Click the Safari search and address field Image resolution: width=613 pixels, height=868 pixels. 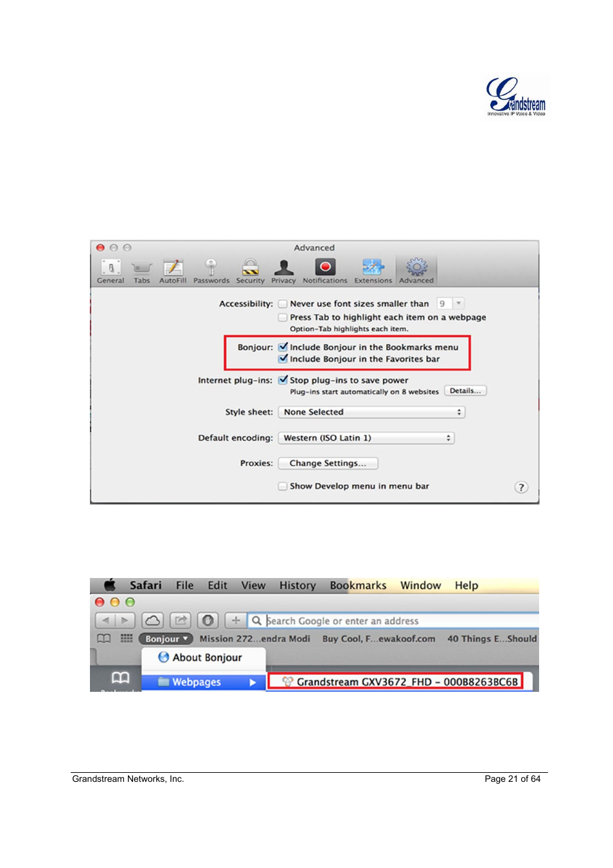[393, 620]
